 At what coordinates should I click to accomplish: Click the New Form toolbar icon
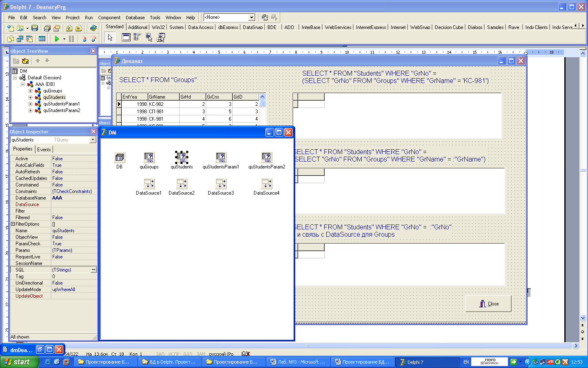coord(42,39)
